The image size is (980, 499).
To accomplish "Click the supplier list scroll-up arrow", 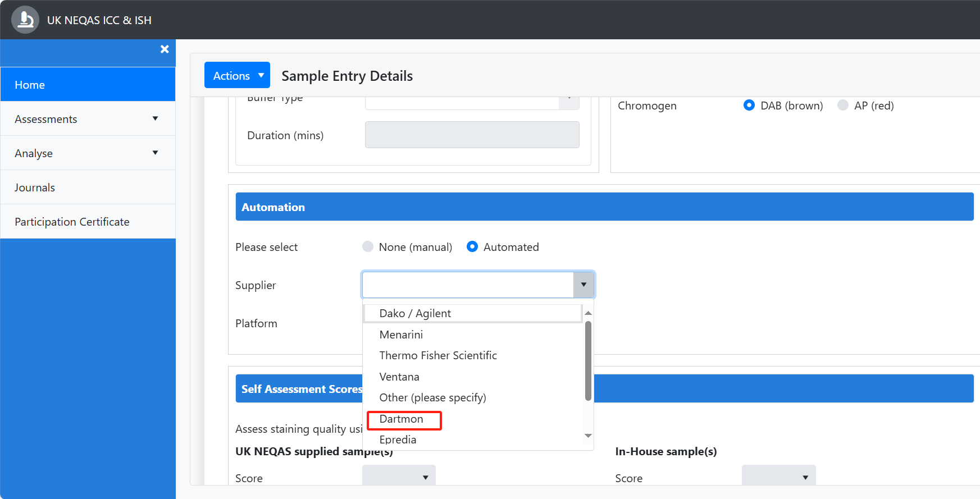I will (x=588, y=313).
